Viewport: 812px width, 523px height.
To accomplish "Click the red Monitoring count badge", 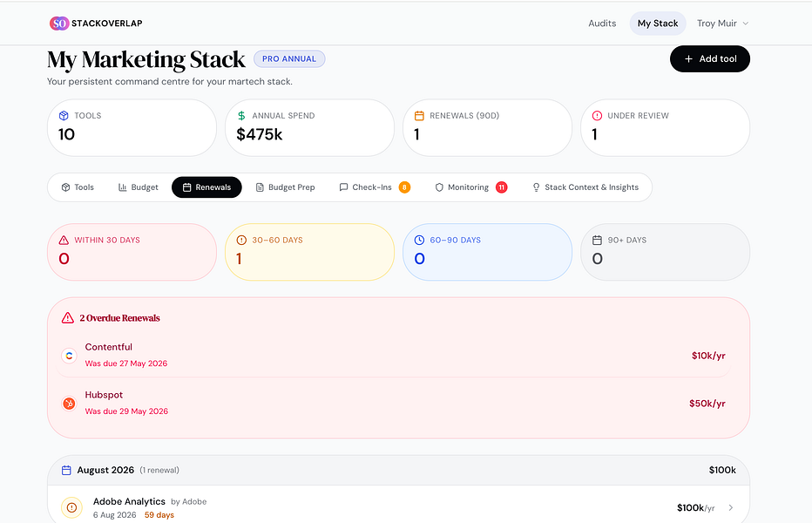I will (501, 187).
